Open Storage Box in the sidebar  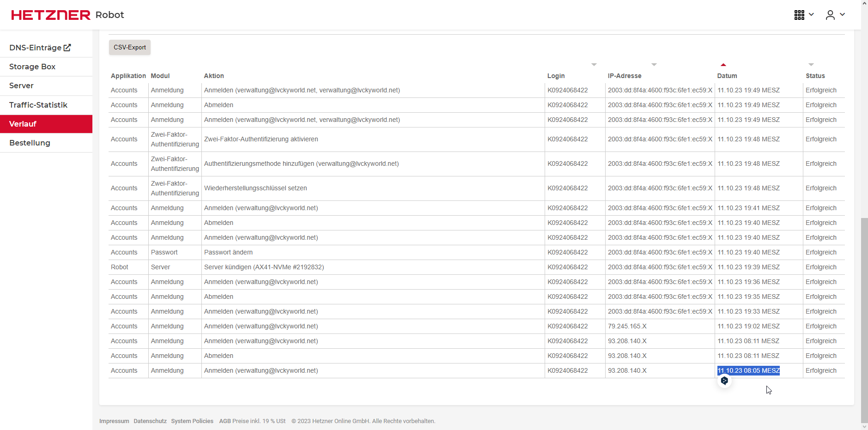pos(32,67)
